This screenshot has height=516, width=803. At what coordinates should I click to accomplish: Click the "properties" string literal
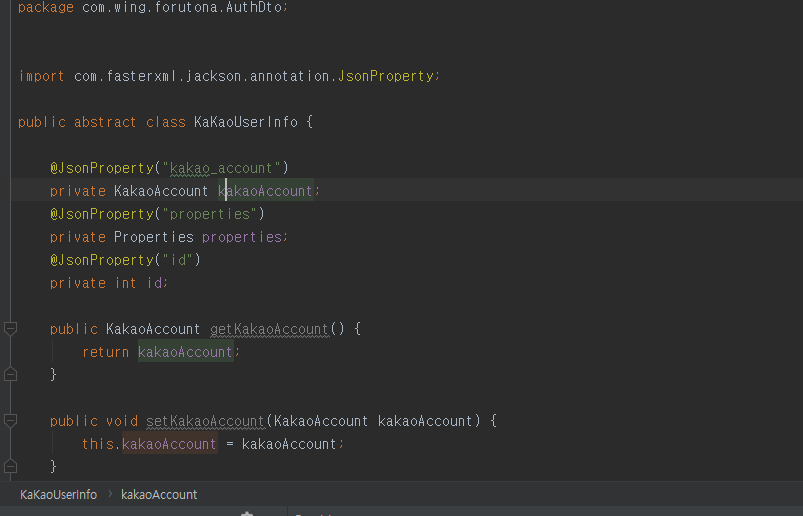[x=209, y=214]
